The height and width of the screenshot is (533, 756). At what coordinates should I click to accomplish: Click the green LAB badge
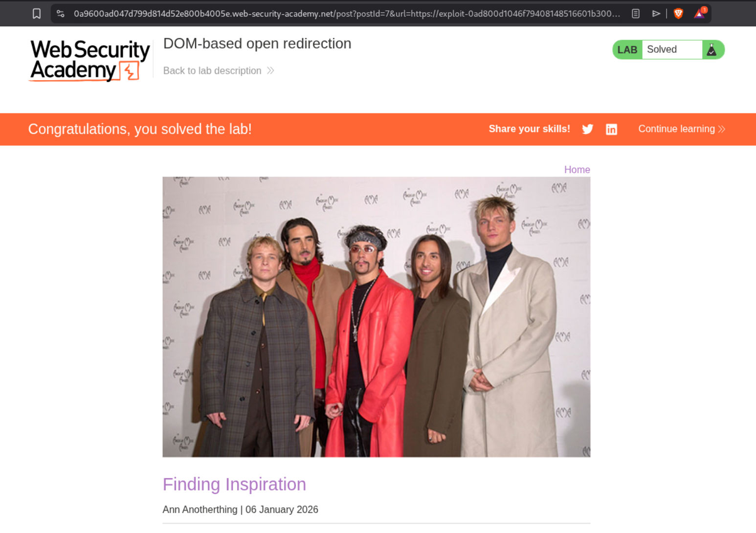[x=627, y=50]
